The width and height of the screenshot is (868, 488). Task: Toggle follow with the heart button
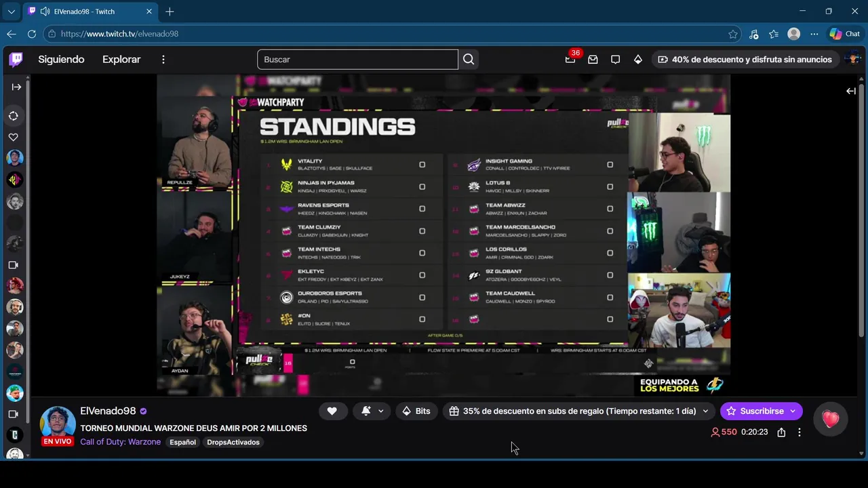click(332, 411)
